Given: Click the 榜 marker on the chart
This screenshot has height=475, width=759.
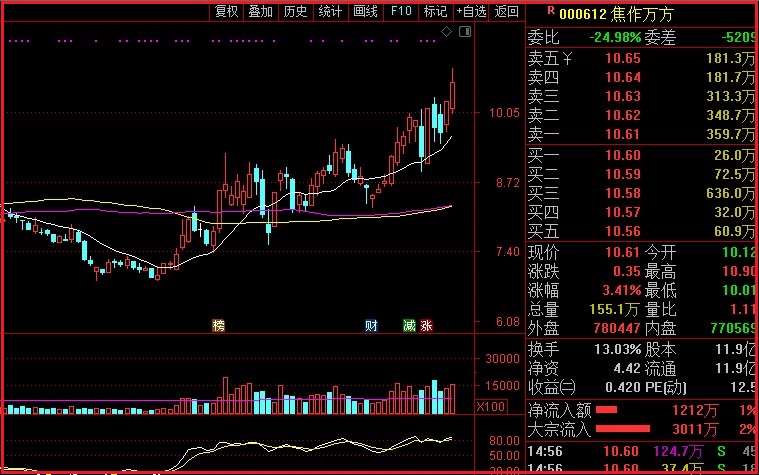Looking at the screenshot, I should pyautogui.click(x=219, y=325).
